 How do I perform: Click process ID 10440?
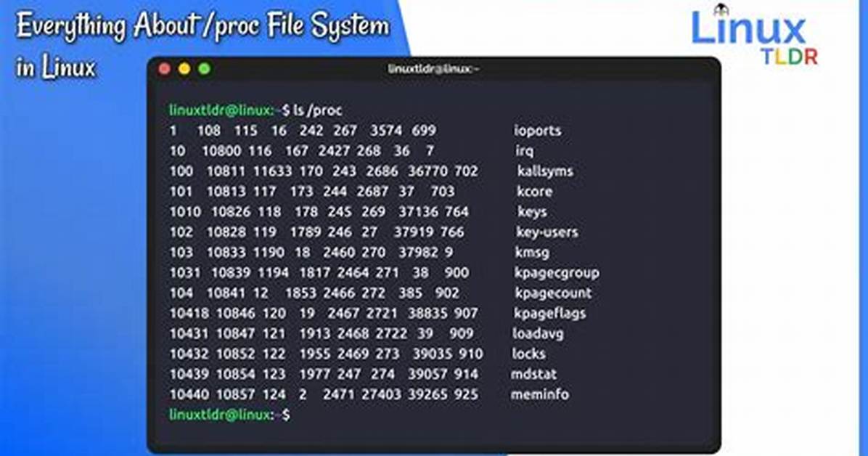189,394
